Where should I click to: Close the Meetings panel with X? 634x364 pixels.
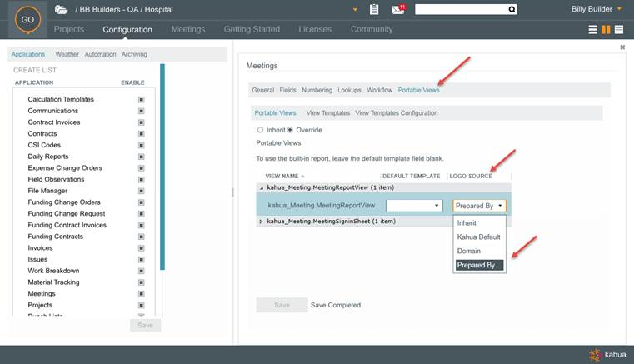tap(622, 47)
